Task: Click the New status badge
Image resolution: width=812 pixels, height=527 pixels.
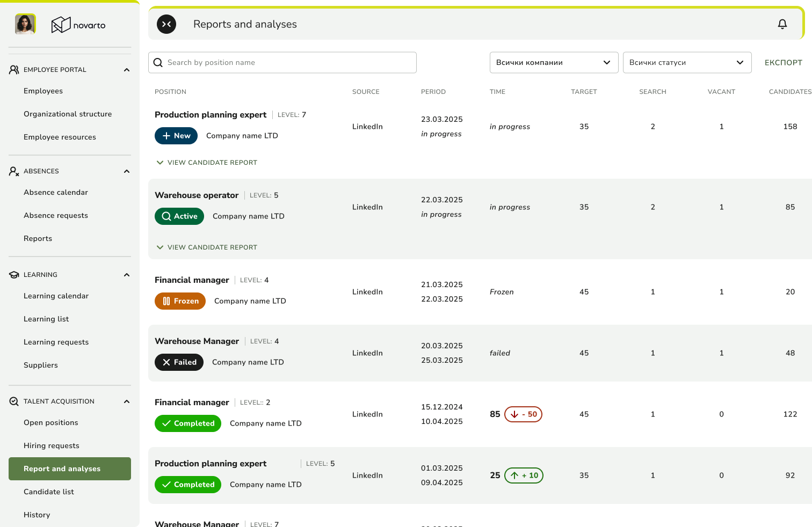Action: tap(176, 136)
